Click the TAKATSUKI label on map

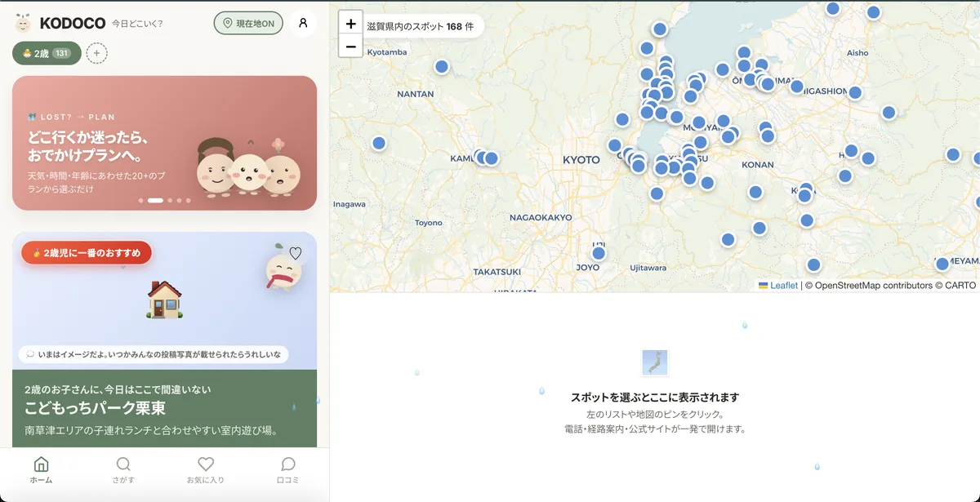(x=497, y=272)
